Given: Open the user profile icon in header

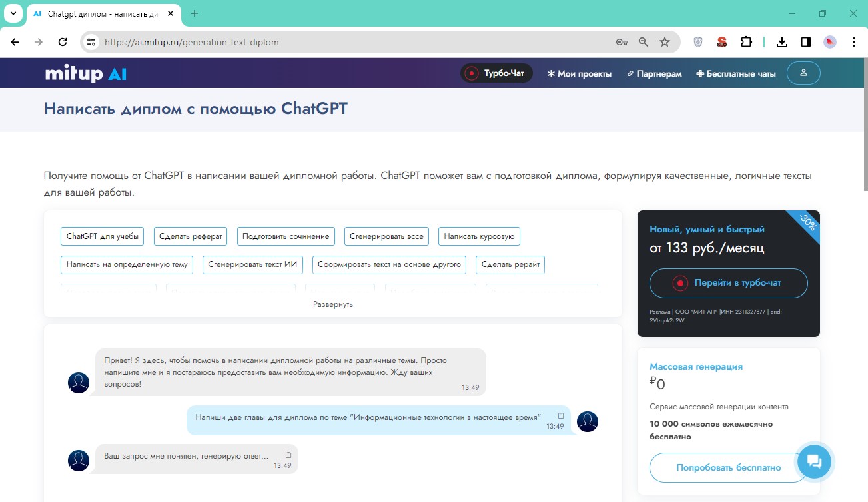Looking at the screenshot, I should [x=803, y=73].
